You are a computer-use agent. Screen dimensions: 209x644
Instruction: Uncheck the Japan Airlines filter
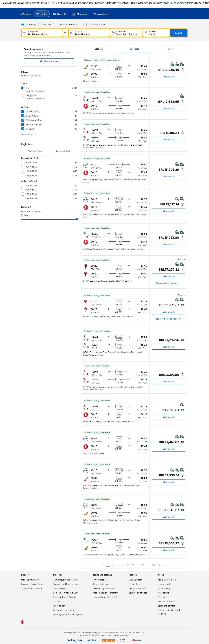(x=23, y=116)
